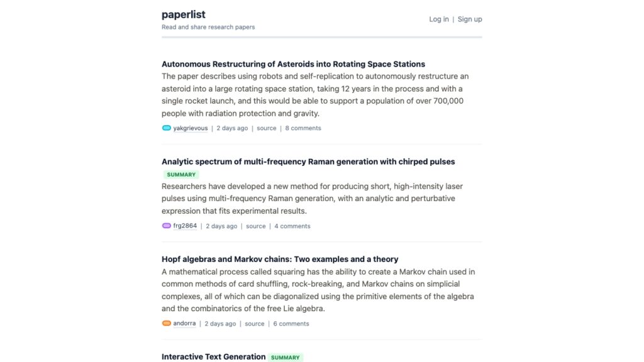Open source link for the asteroids paper
Image resolution: width=644 pixels, height=362 pixels.
(x=267, y=128)
